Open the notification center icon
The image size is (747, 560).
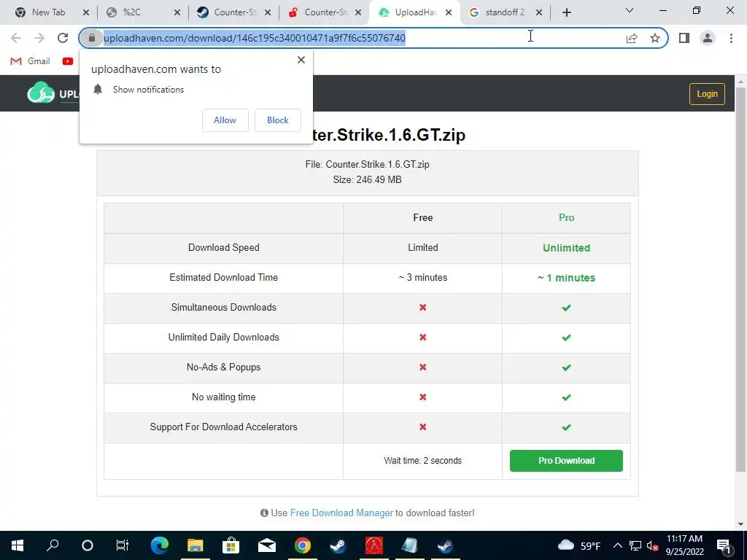(x=724, y=545)
